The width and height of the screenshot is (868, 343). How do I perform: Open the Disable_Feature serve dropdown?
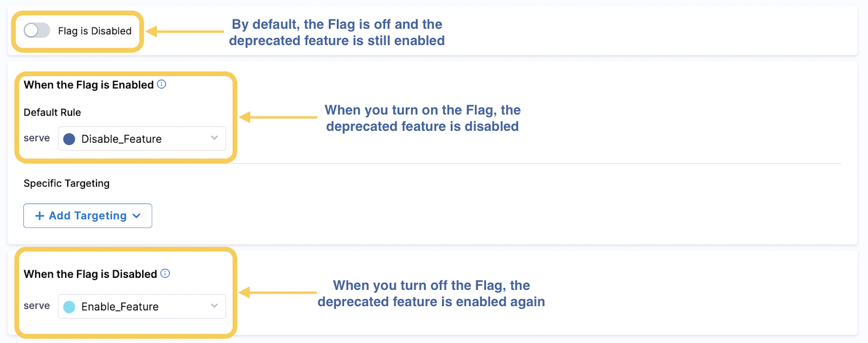pyautogui.click(x=141, y=138)
